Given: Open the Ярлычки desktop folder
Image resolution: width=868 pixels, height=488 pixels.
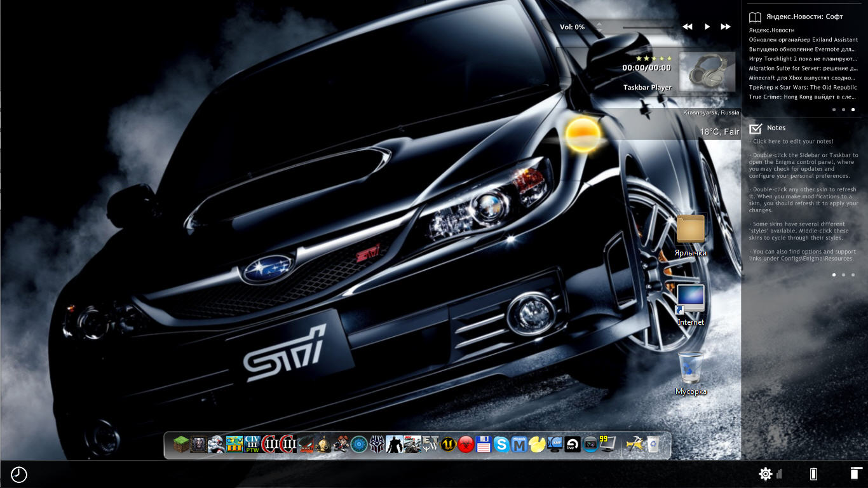Looking at the screenshot, I should coord(690,229).
